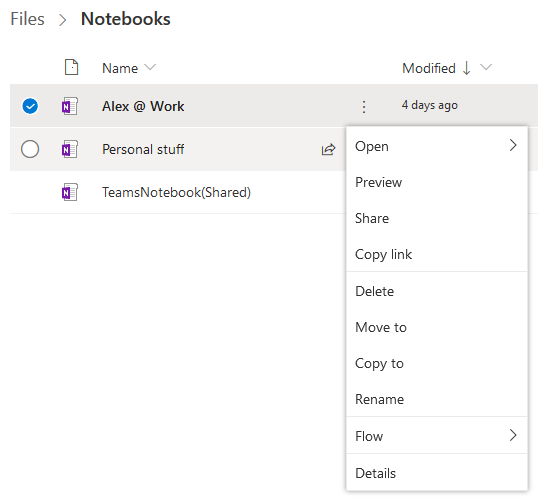Open the three-dot actions for Alex @ Work
538x499 pixels.
coord(364,106)
